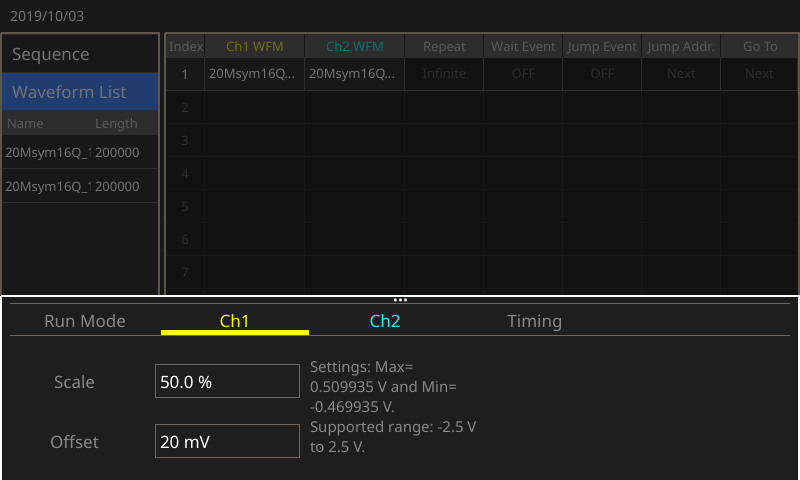Viewport: 800px width, 480px height.
Task: Click the Ch1 WFM column header
Action: pyautogui.click(x=255, y=46)
